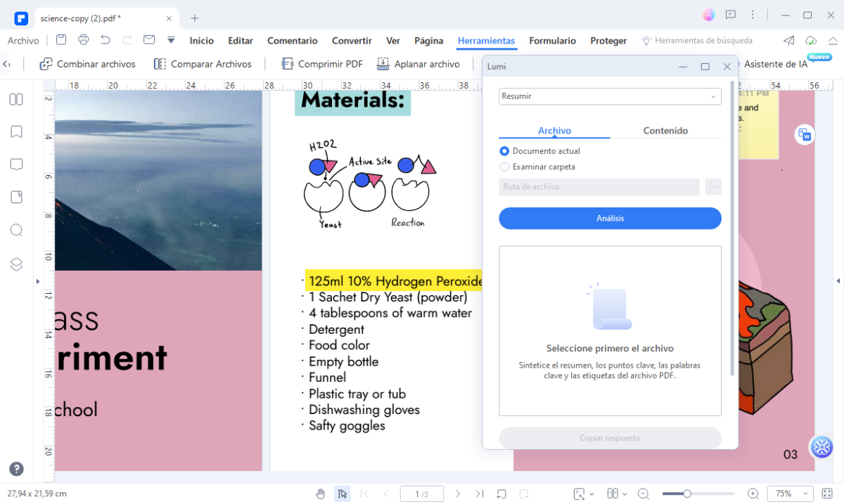Open the page thumbnails panel
Viewport: 844px width, 504px height.
(15, 99)
